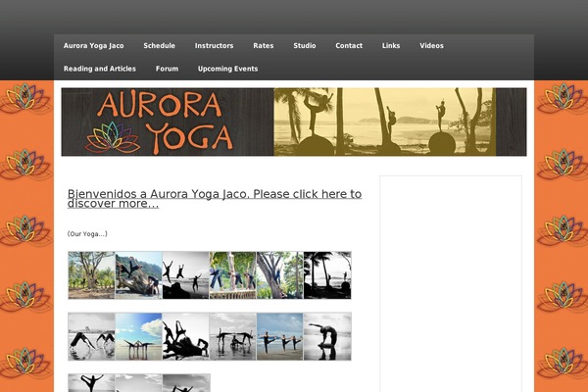The height and width of the screenshot is (392, 588).
Task: Click the Aurora Yoga header banner
Action: (x=294, y=122)
